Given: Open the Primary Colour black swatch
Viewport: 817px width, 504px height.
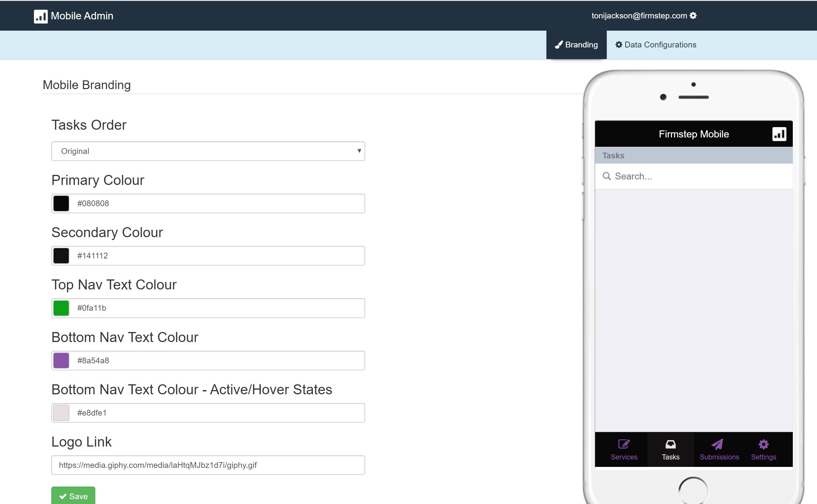Looking at the screenshot, I should coord(61,203).
